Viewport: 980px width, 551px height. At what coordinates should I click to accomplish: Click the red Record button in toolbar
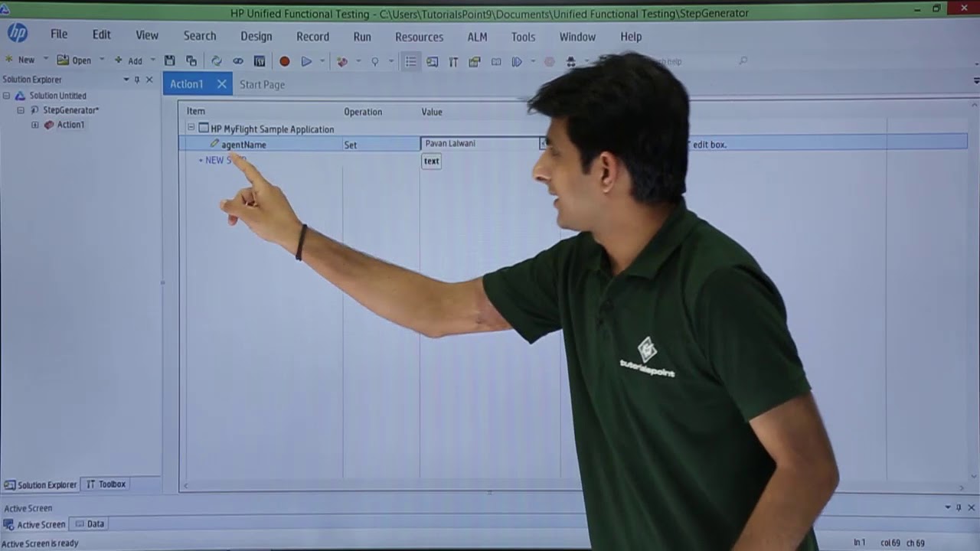(285, 61)
